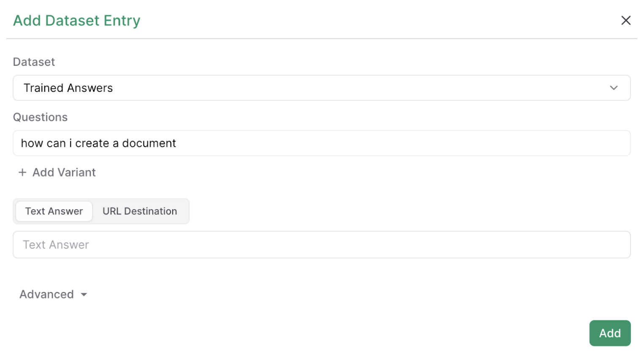This screenshot has width=644, height=360.
Task: Open the Dataset dropdown showing Trained Answers
Action: pos(321,88)
